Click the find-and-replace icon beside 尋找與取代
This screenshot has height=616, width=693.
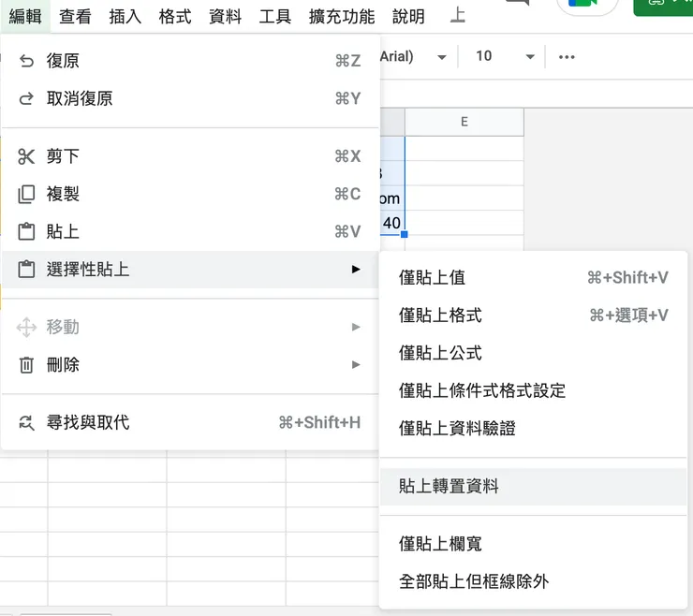tap(26, 423)
